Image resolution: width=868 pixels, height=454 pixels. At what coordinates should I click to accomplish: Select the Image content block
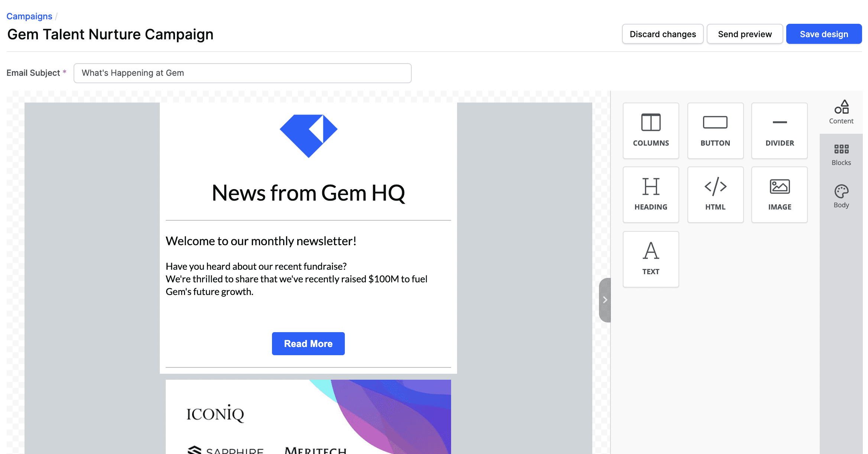coord(779,195)
